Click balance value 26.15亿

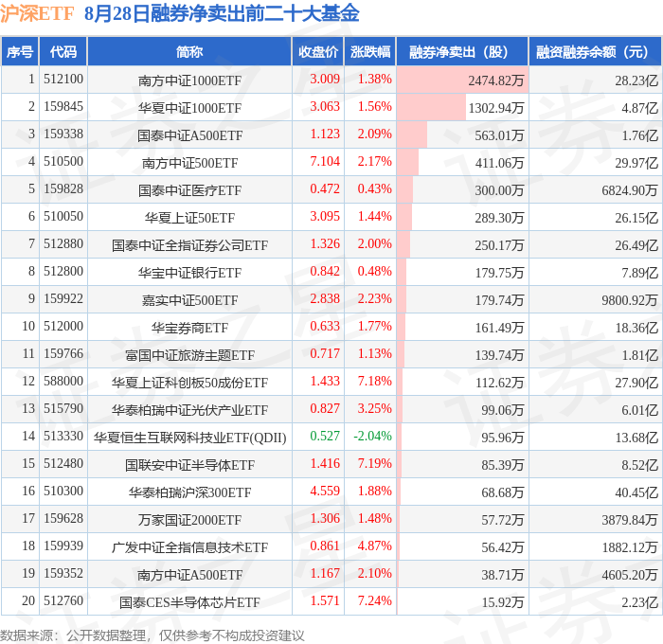coord(636,218)
